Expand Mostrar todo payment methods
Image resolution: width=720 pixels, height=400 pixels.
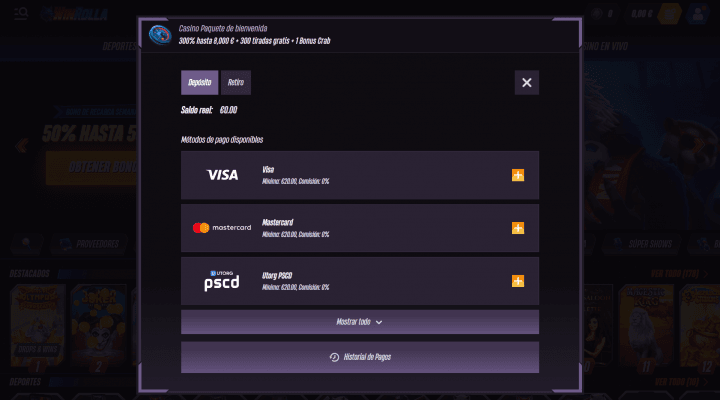tap(360, 322)
